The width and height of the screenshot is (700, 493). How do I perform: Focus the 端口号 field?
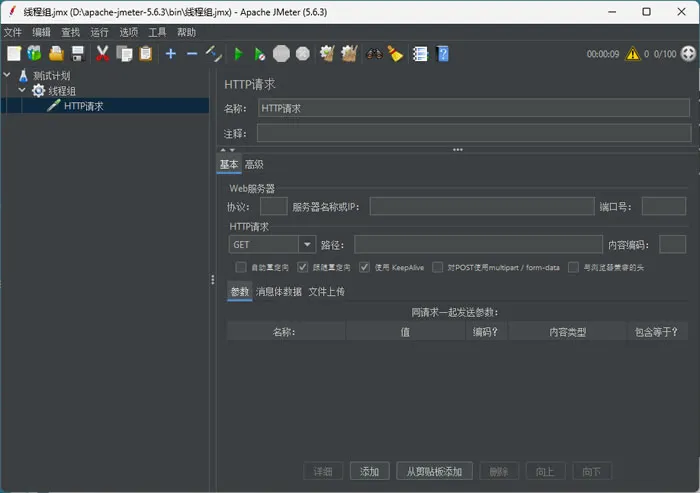click(664, 206)
